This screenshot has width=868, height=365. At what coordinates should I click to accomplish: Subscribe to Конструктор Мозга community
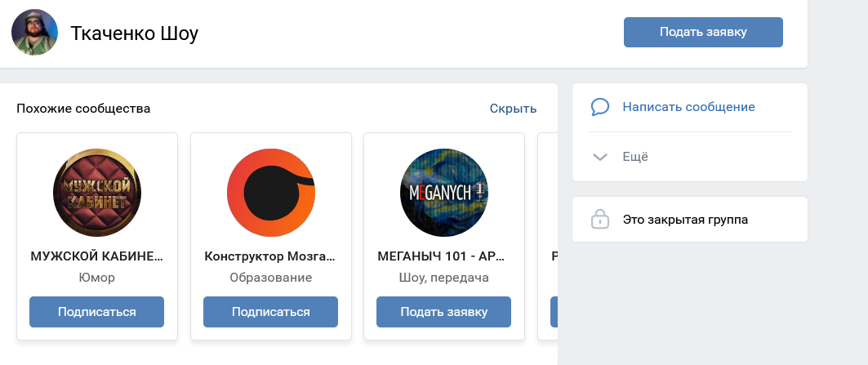(270, 312)
